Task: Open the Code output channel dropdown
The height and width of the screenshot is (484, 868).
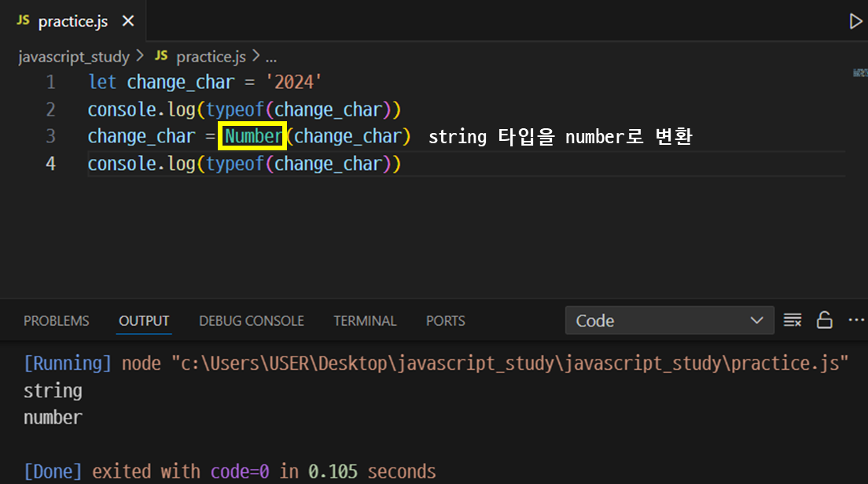Action: pyautogui.click(x=669, y=320)
